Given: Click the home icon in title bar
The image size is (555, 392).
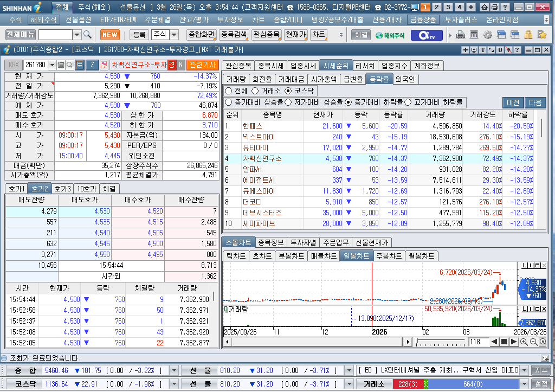Looking at the screenshot, I should tap(484, 7).
